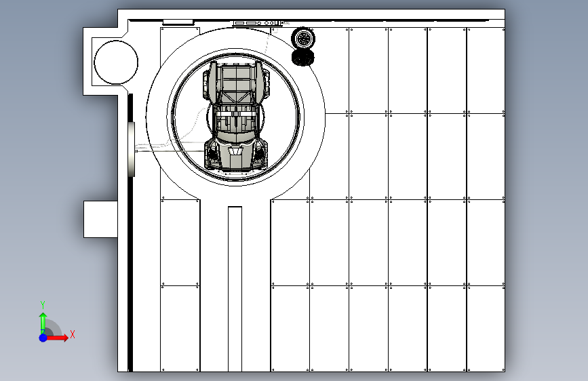Click the green Y axis arrow of the triad
The width and height of the screenshot is (588, 381).
(43, 323)
